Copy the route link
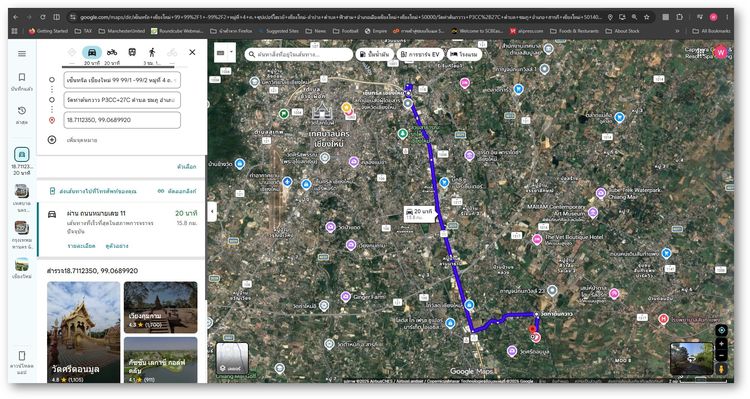This screenshot has height=399, width=750. (x=177, y=191)
